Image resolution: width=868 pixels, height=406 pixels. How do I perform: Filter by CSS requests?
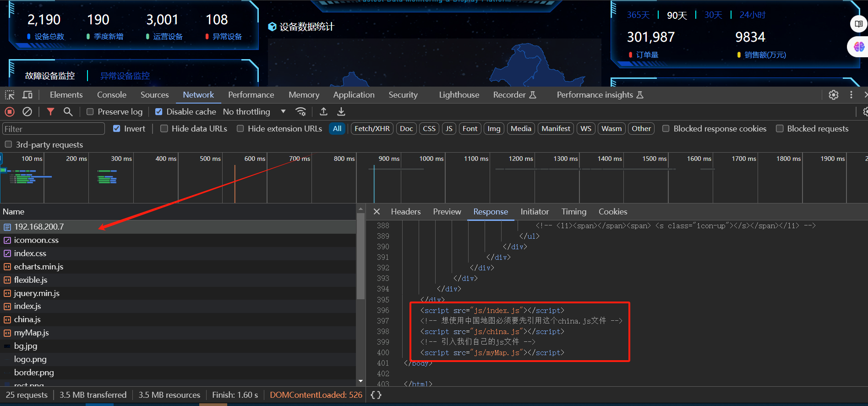point(429,129)
